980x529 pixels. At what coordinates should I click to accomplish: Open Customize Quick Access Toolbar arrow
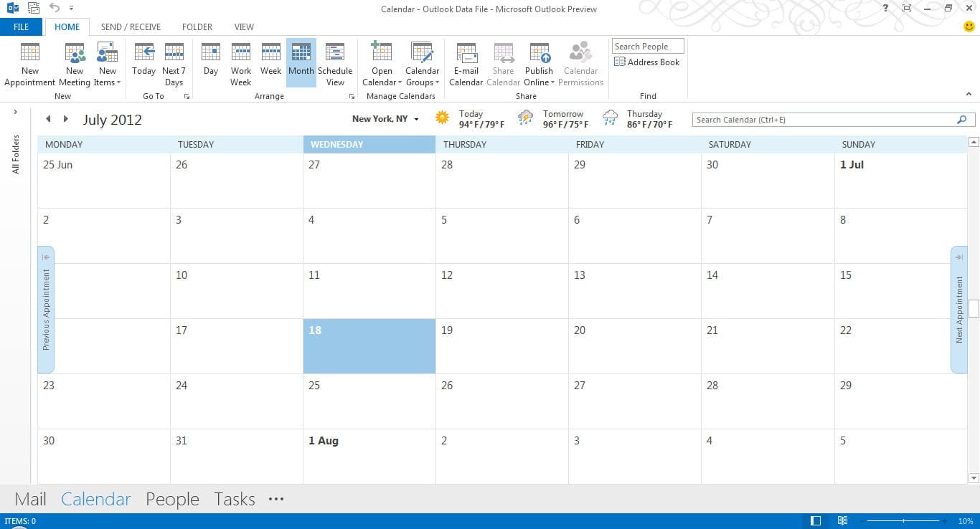click(x=71, y=9)
